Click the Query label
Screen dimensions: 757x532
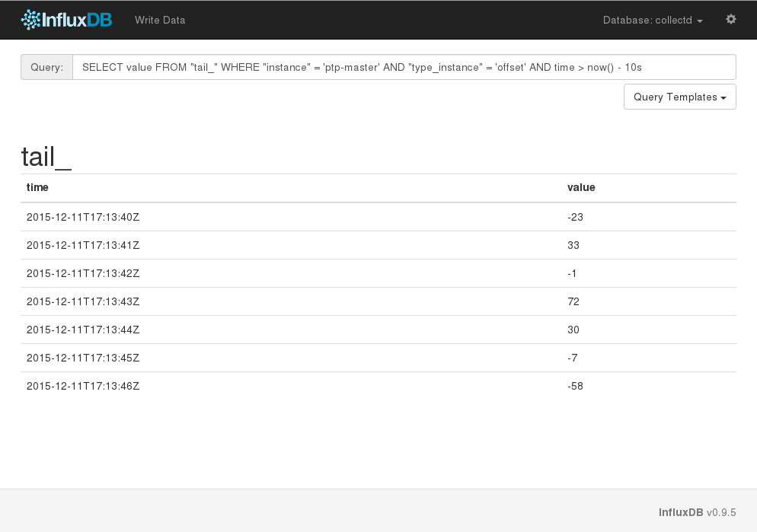click(x=46, y=67)
